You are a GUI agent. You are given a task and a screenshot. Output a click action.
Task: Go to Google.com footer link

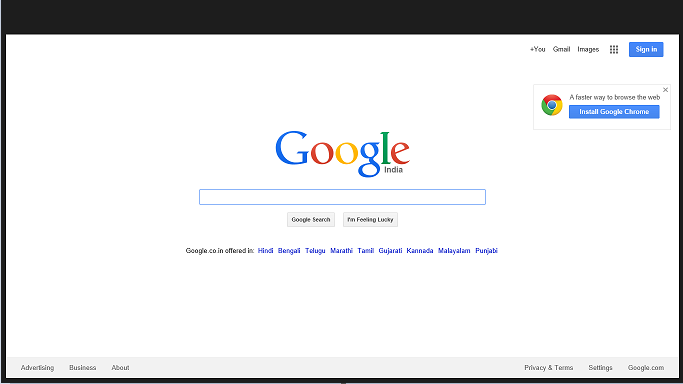pos(646,367)
